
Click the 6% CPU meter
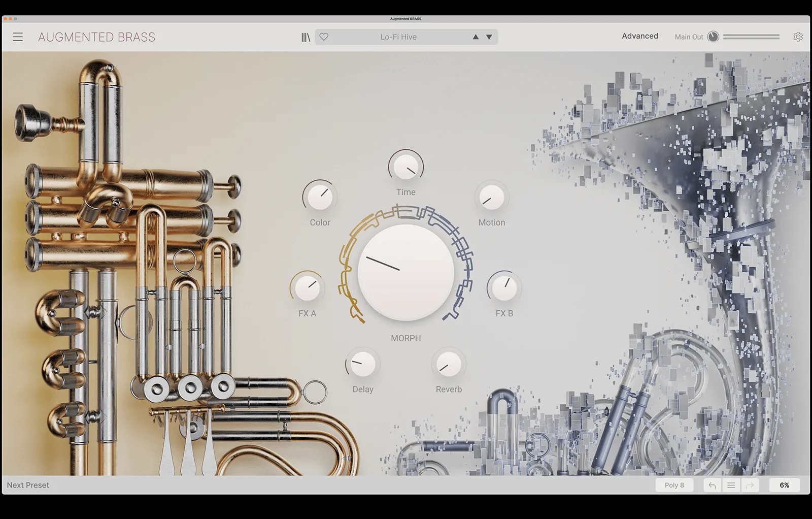[x=785, y=485]
